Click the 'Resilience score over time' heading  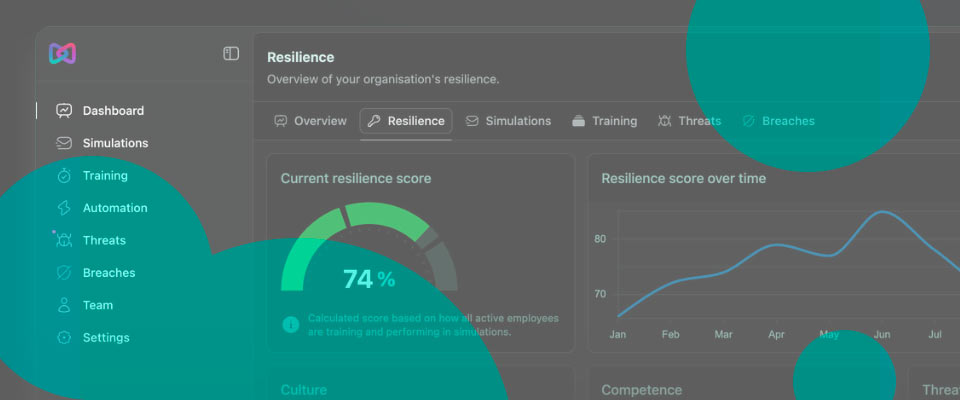[683, 178]
